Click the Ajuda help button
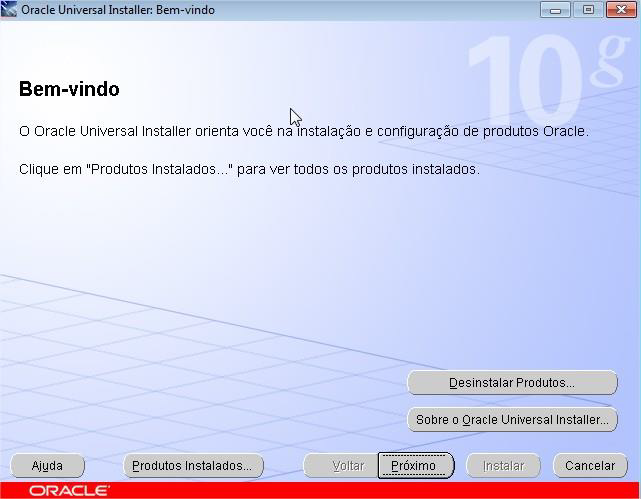This screenshot has height=499, width=641. click(47, 465)
